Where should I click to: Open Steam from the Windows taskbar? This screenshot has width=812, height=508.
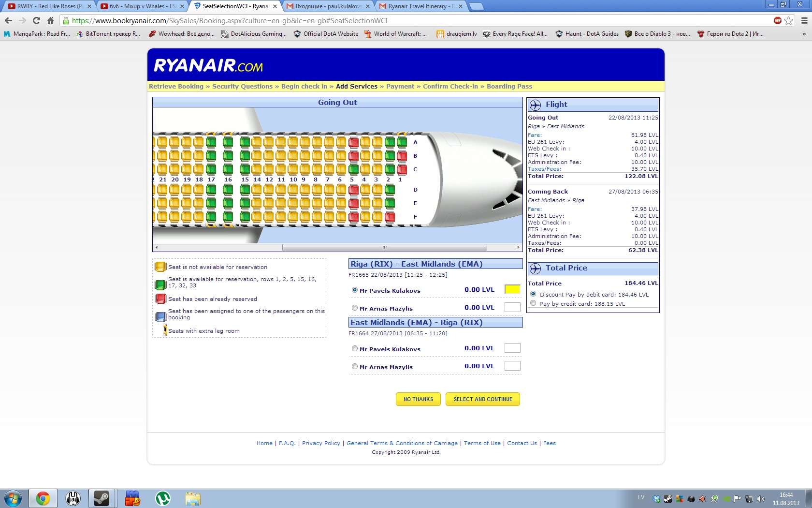101,498
